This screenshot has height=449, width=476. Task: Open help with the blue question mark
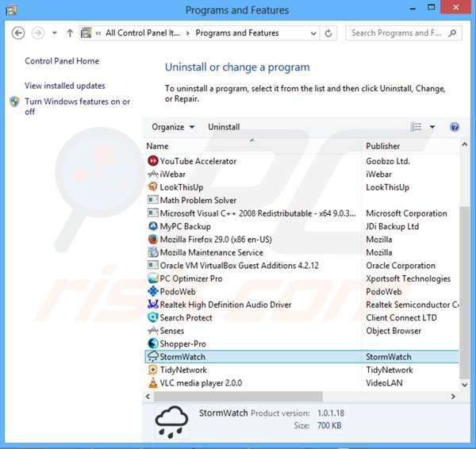pyautogui.click(x=454, y=127)
